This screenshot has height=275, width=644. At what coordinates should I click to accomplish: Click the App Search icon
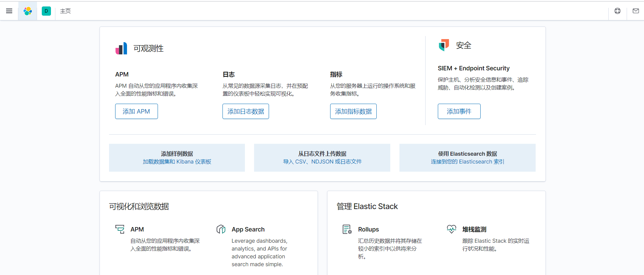(x=221, y=229)
